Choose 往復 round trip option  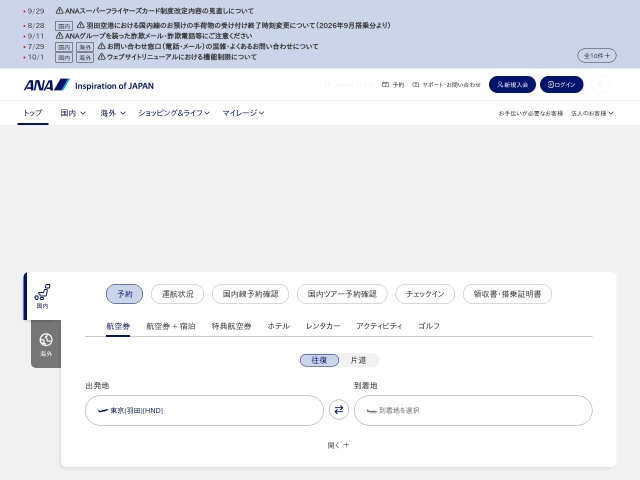319,360
